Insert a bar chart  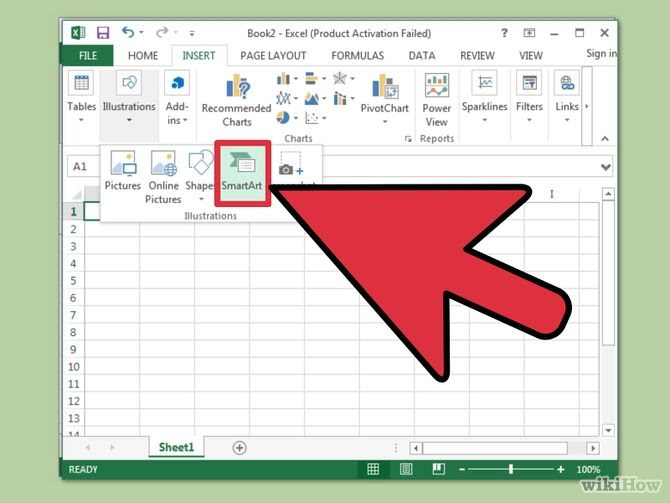[x=315, y=79]
